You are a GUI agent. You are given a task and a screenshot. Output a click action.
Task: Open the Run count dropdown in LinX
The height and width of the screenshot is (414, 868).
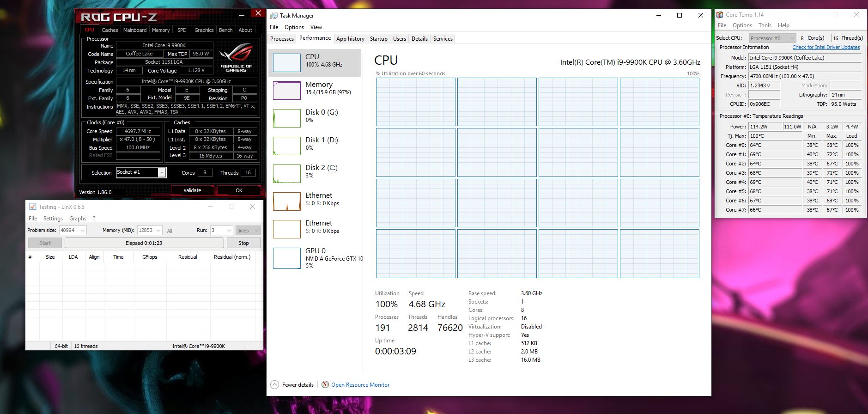click(229, 230)
